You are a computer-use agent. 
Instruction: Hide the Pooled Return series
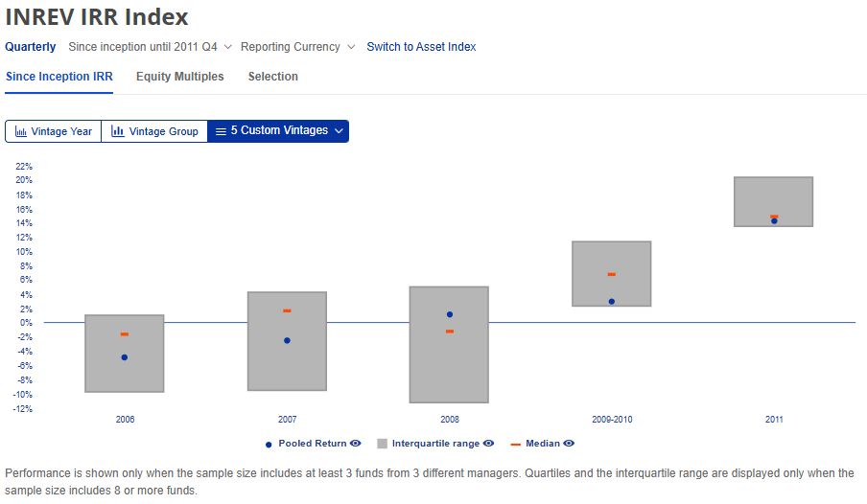[x=356, y=444]
